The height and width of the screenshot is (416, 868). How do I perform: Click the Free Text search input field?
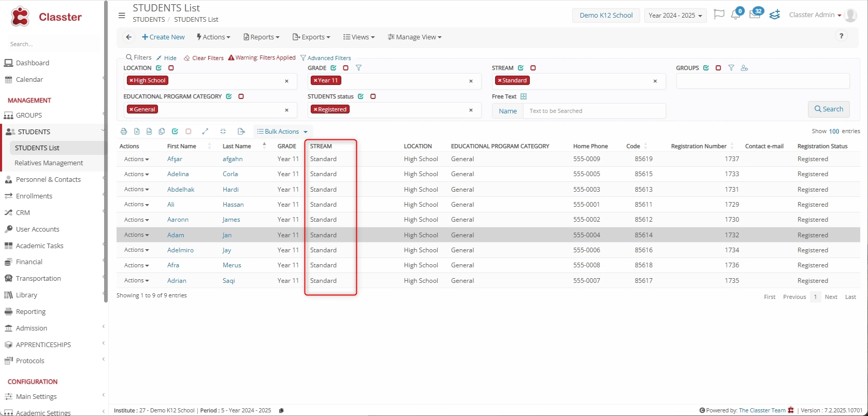[x=594, y=111]
